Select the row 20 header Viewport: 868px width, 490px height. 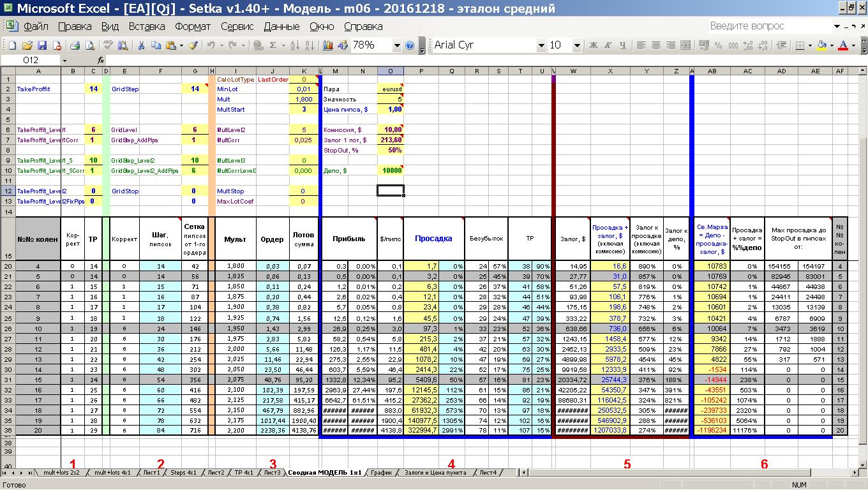8,266
